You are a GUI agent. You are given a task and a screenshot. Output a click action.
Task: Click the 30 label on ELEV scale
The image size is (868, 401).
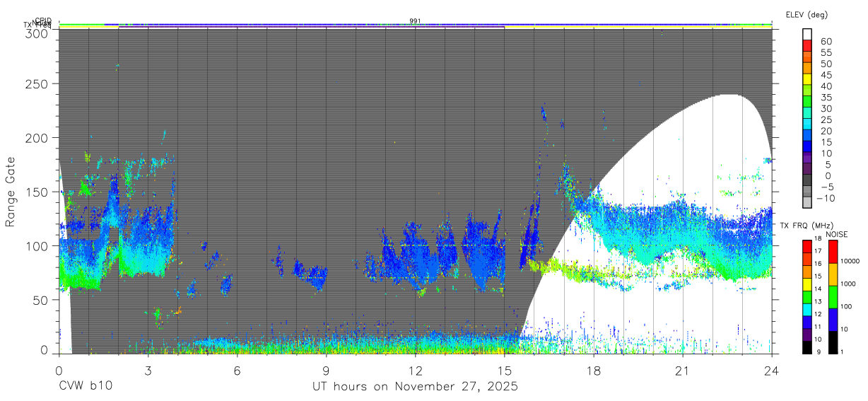tap(826, 109)
